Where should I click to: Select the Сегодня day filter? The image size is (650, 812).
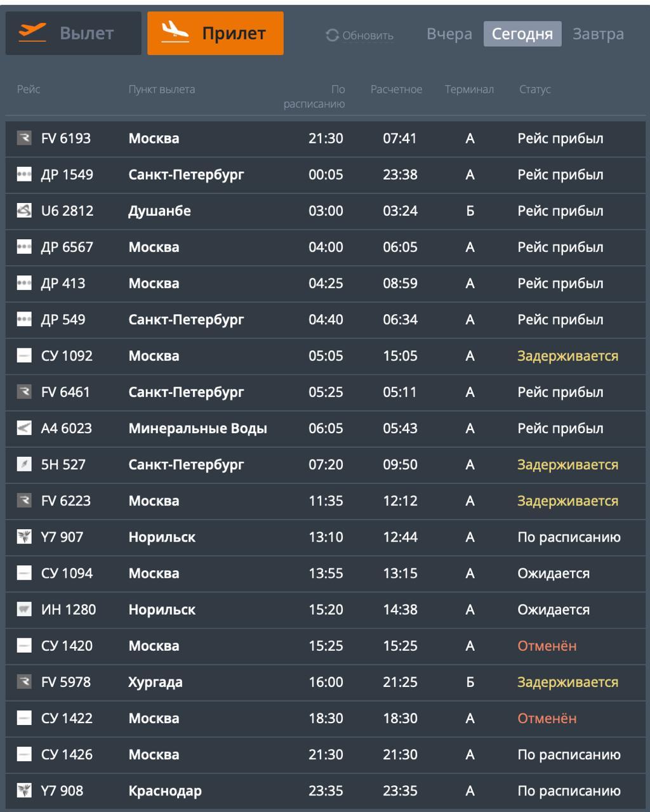click(x=522, y=34)
